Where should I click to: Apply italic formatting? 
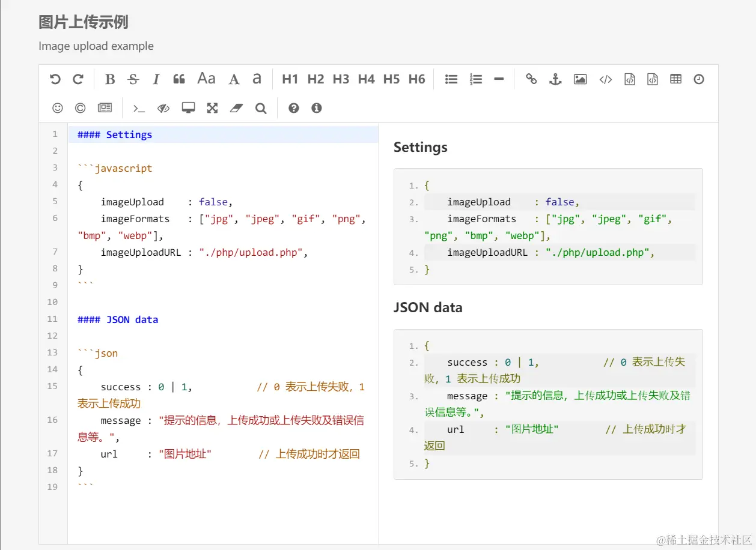[x=156, y=79]
